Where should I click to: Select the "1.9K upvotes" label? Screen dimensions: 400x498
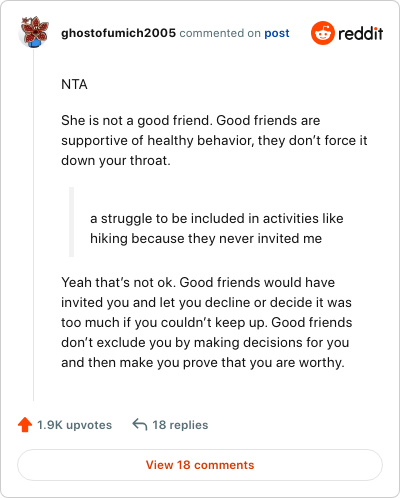[74, 425]
